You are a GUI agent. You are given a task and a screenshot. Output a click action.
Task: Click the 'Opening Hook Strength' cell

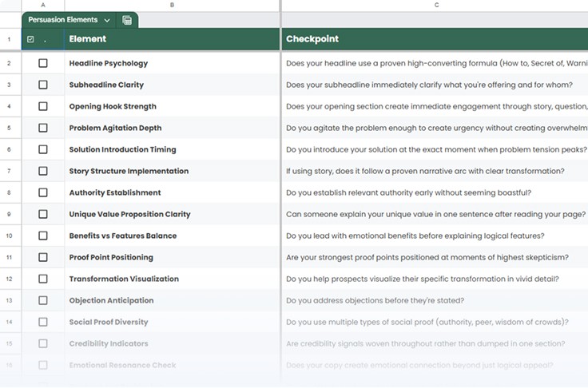coord(172,106)
